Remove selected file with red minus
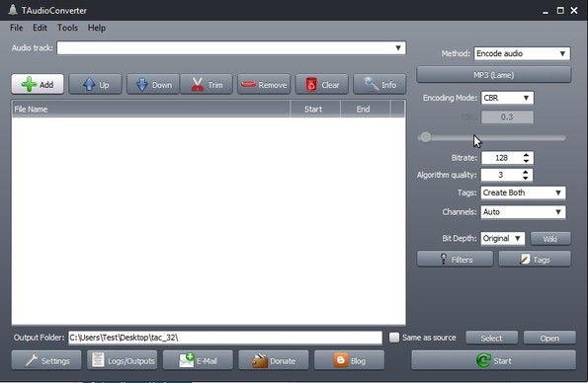Viewport: 588px width, 383px height. 264,84
